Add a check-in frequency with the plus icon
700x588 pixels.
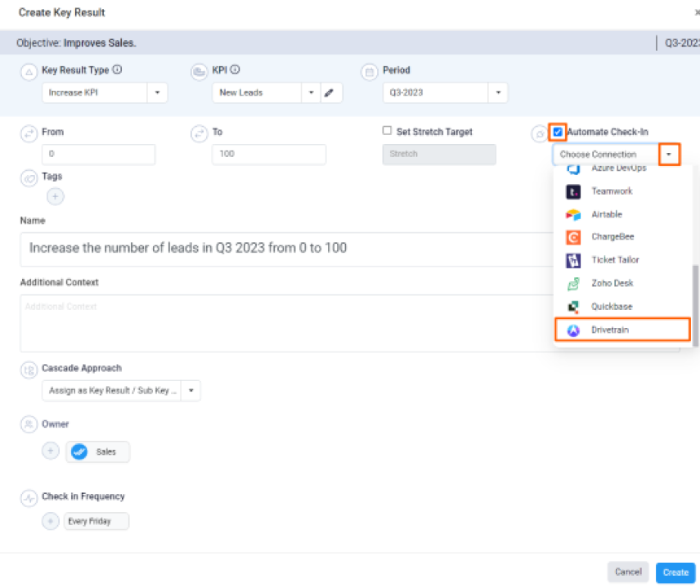coord(51,521)
